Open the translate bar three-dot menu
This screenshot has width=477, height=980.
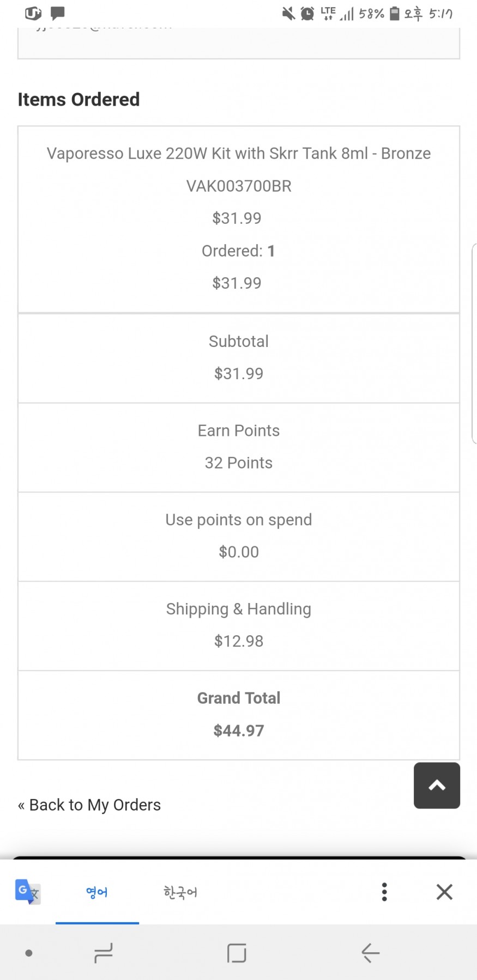tap(384, 892)
